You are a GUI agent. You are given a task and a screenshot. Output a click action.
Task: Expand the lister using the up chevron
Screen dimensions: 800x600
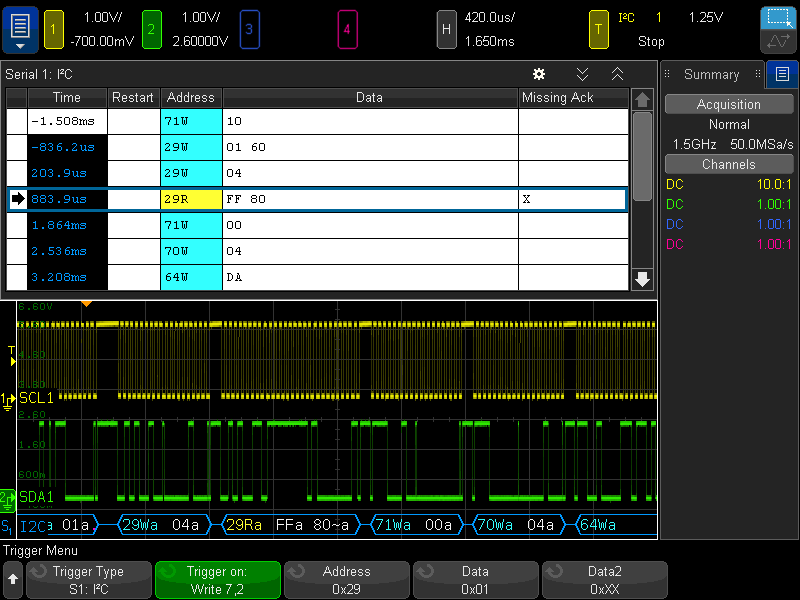617,74
